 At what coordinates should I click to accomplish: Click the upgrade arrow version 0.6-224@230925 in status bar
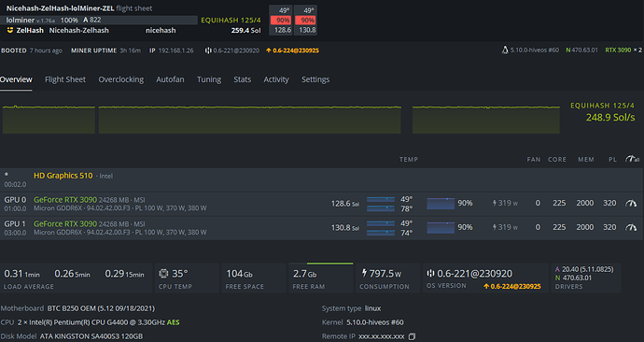292,50
